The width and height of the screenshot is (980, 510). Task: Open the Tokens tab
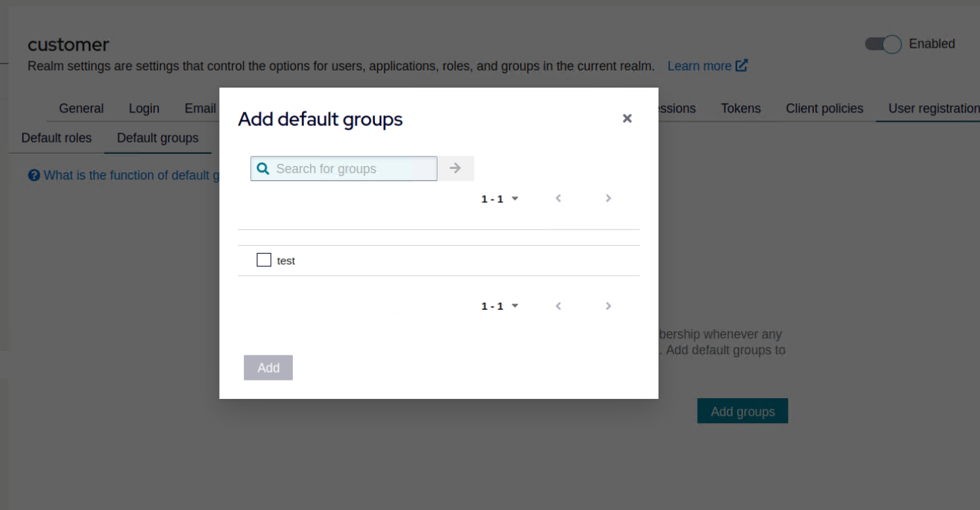tap(741, 108)
